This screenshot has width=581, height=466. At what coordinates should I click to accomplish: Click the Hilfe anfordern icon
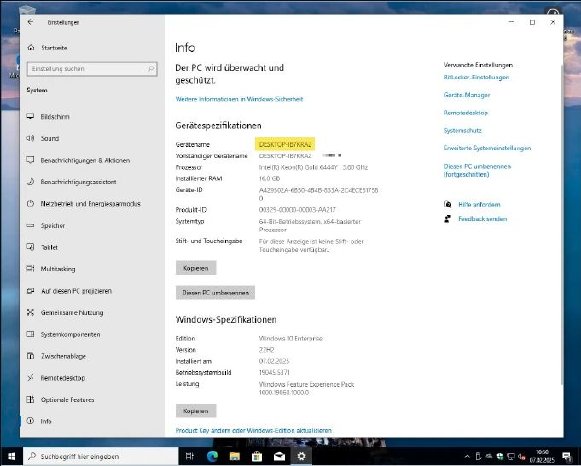[448, 204]
